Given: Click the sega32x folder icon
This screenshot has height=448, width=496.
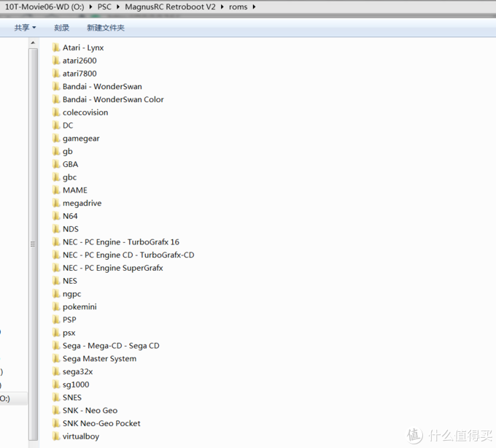Looking at the screenshot, I should click(x=56, y=371).
